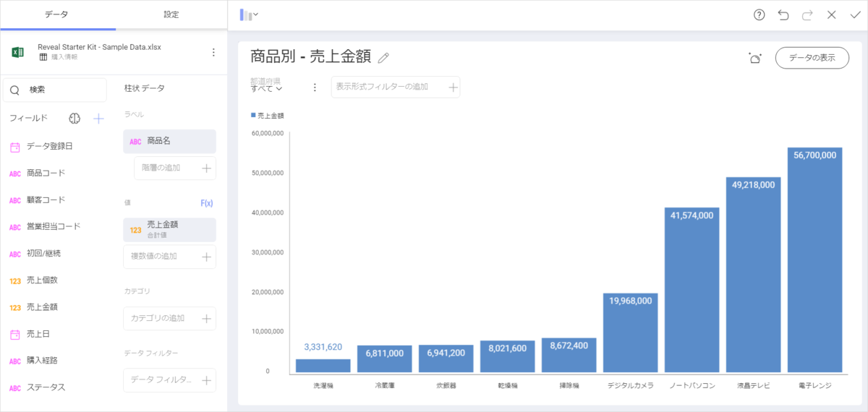Click the 液晶テレビ bar labeled 49,218,000
Image resolution: width=868 pixels, height=412 pixels.
(x=754, y=275)
